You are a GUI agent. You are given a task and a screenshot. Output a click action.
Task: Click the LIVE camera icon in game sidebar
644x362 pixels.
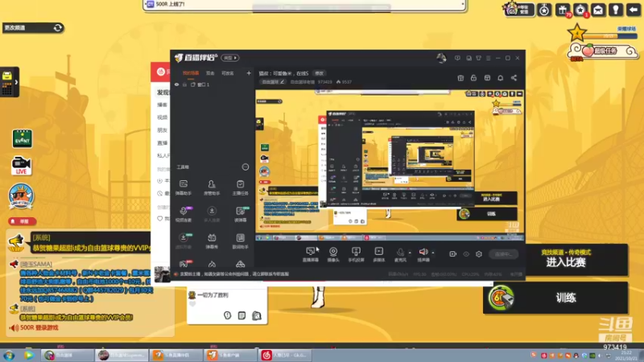point(21,166)
